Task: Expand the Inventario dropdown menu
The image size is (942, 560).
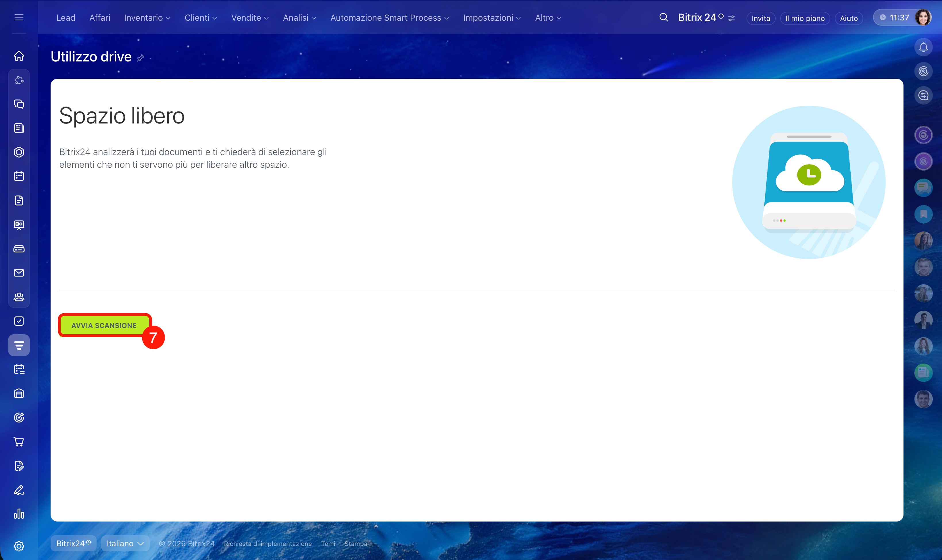Action: pos(147,18)
